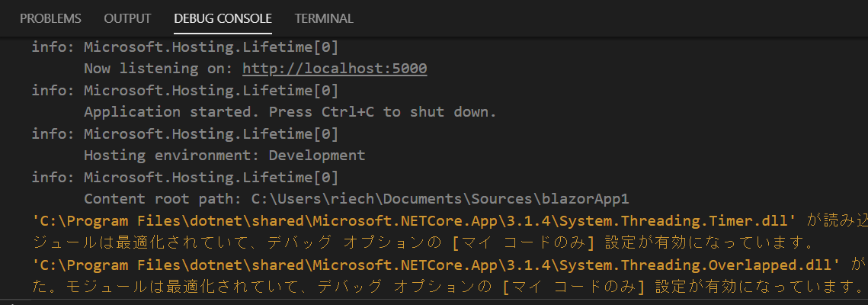Open the OUTPUT tab
This screenshot has height=305, width=868.
127,18
